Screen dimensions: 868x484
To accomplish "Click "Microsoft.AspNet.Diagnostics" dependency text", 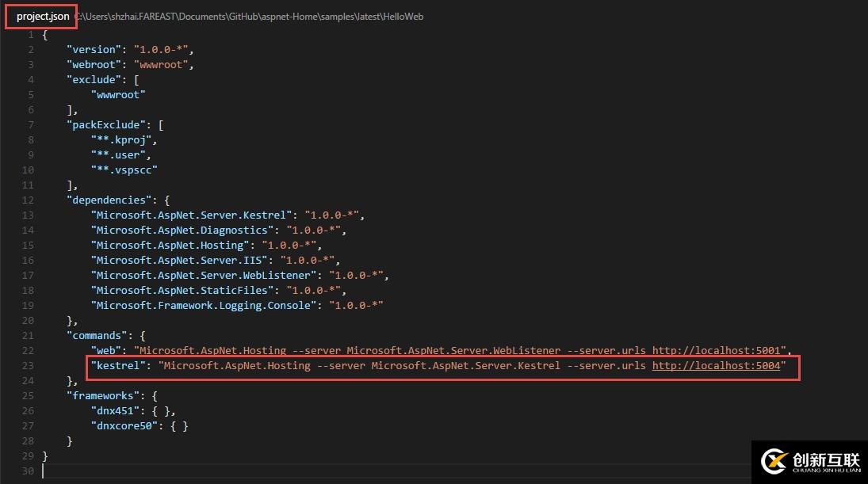I will tap(182, 230).
